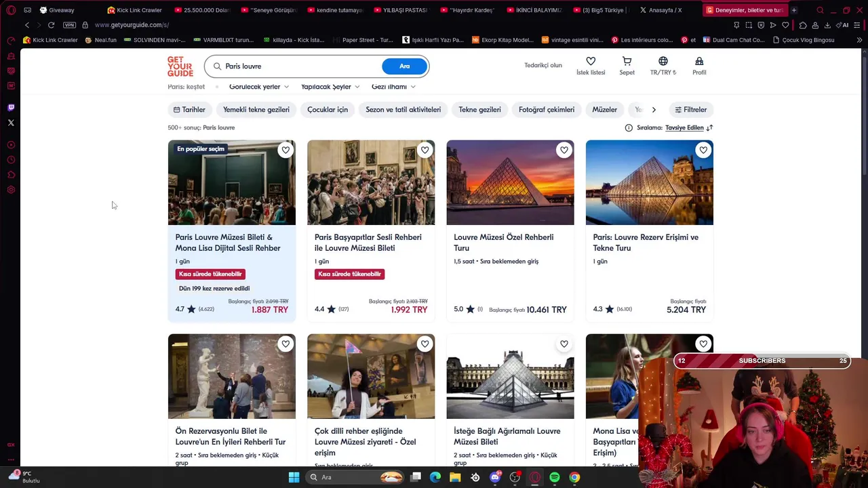
Task: Click the Windows Start button
Action: pyautogui.click(x=294, y=477)
